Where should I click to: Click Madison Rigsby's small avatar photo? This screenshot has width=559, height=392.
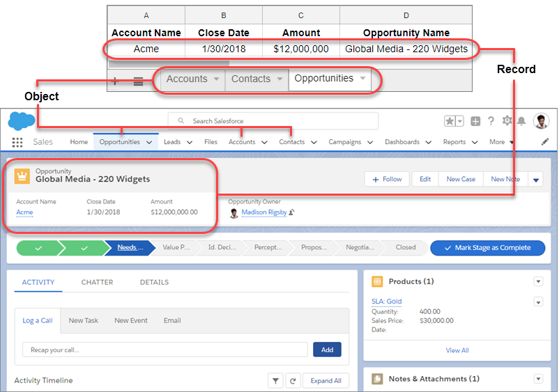point(234,213)
